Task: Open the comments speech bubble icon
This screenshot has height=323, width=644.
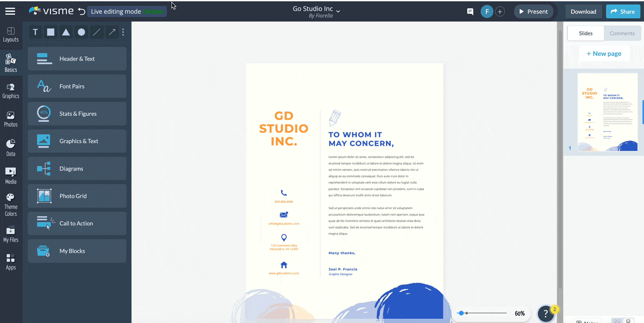Action: pos(470,11)
